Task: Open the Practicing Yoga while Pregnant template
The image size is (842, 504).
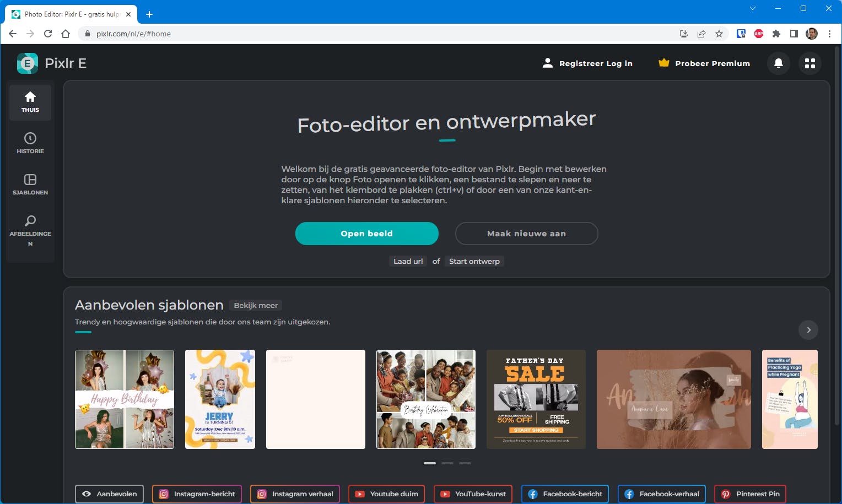Action: (x=790, y=399)
